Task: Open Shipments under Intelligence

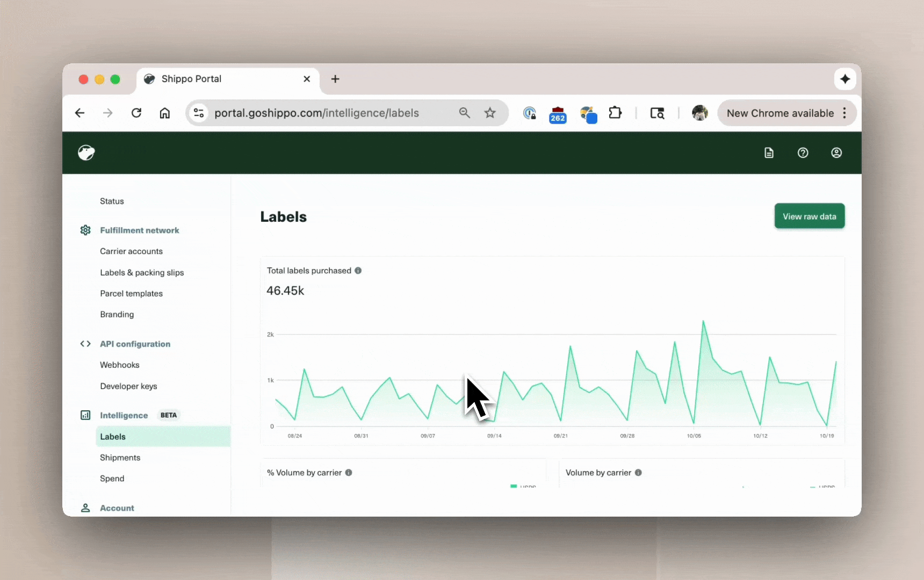Action: point(120,458)
